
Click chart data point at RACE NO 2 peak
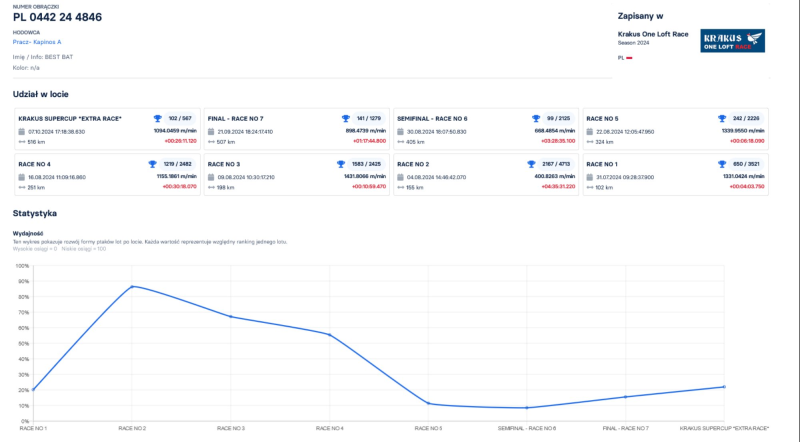tap(132, 287)
